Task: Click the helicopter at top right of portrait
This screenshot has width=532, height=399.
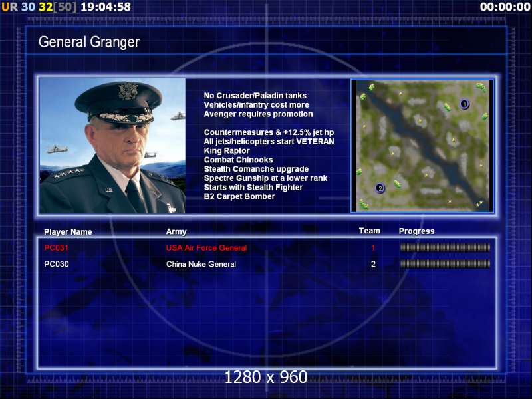Action: point(178,116)
